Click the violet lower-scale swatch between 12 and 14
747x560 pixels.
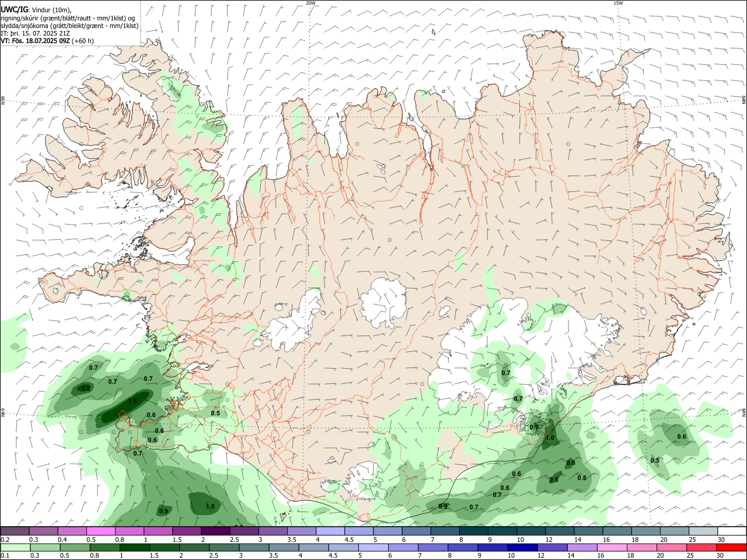click(x=553, y=548)
